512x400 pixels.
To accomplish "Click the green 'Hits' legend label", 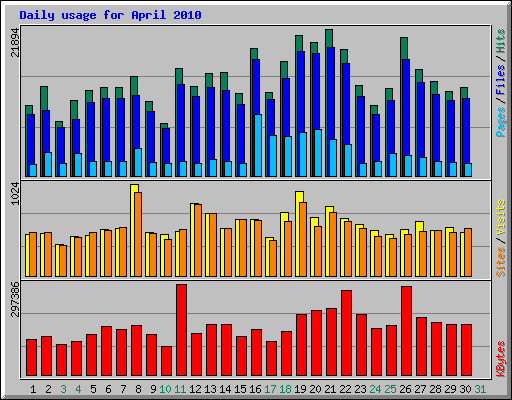I will click(x=500, y=42).
